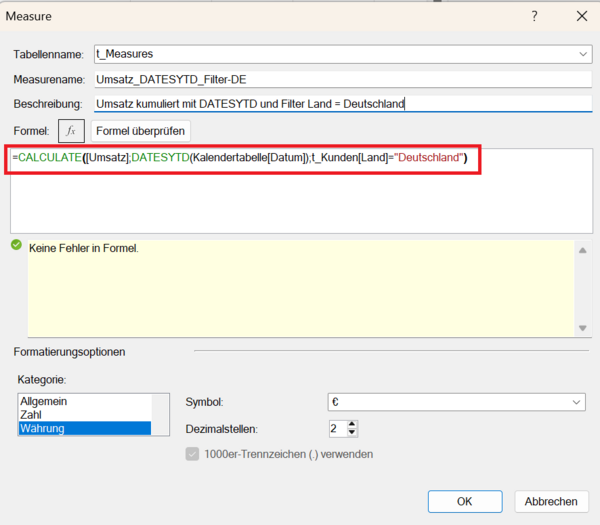Click the fx insert function icon

tap(71, 131)
